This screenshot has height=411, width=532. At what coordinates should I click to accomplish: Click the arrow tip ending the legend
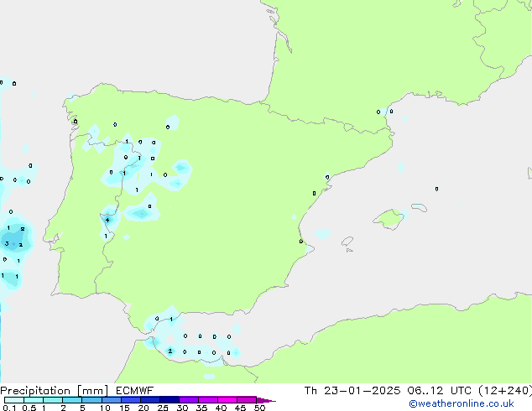[272, 400]
